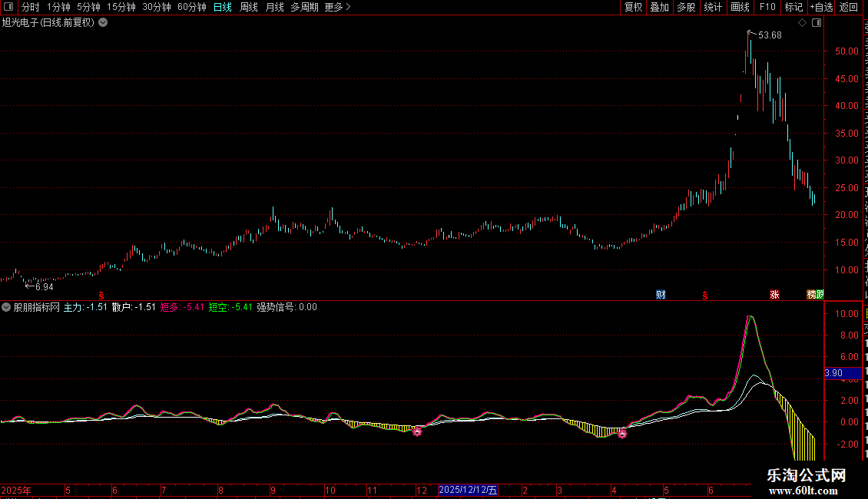Click the 榜 ranking marker icon
868x499 pixels.
pos(811,295)
